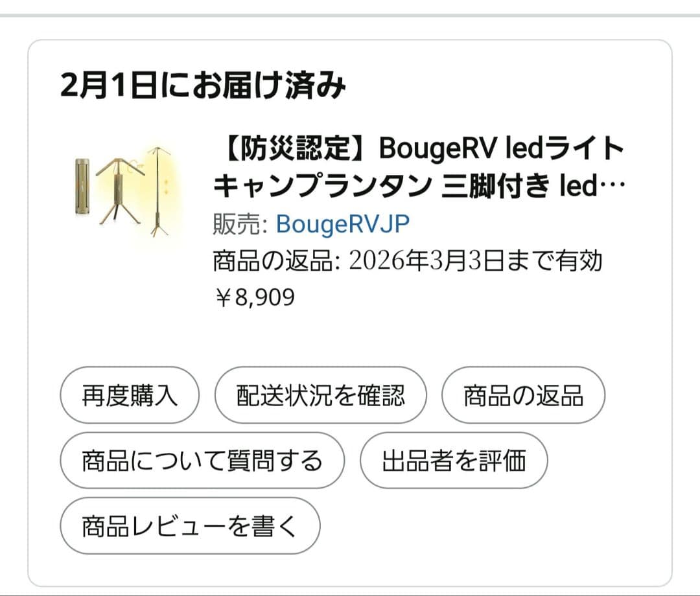The height and width of the screenshot is (596, 700).
Task: Open the BougeRV LED lantern product page
Action: point(415,168)
